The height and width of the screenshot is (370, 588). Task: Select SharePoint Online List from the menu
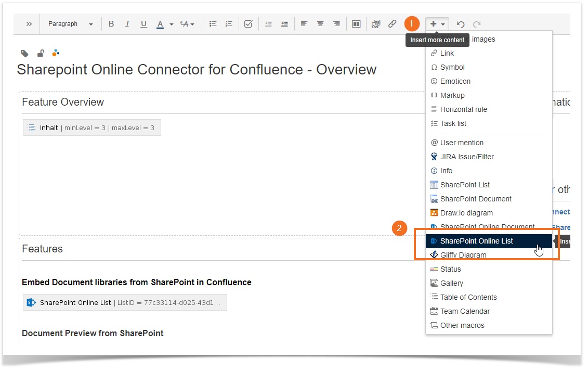pos(476,241)
